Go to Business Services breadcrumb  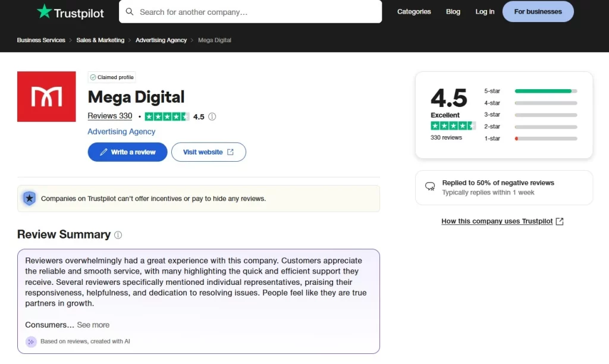(x=41, y=40)
